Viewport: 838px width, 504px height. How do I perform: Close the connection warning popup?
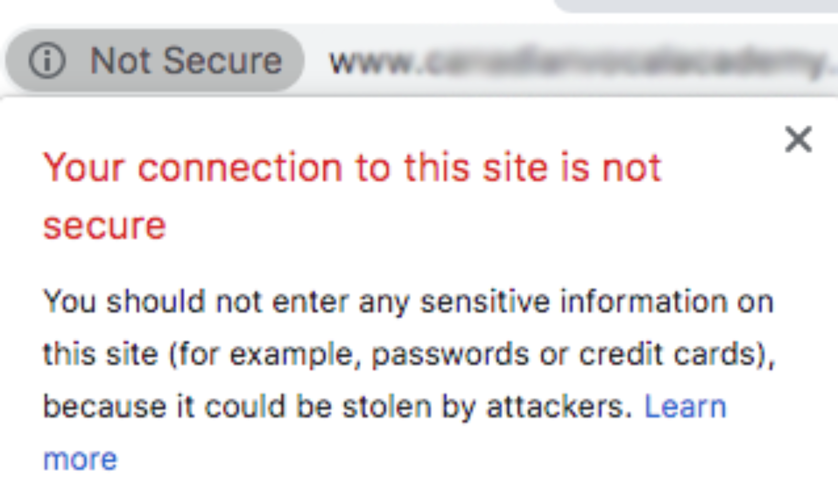pyautogui.click(x=798, y=139)
